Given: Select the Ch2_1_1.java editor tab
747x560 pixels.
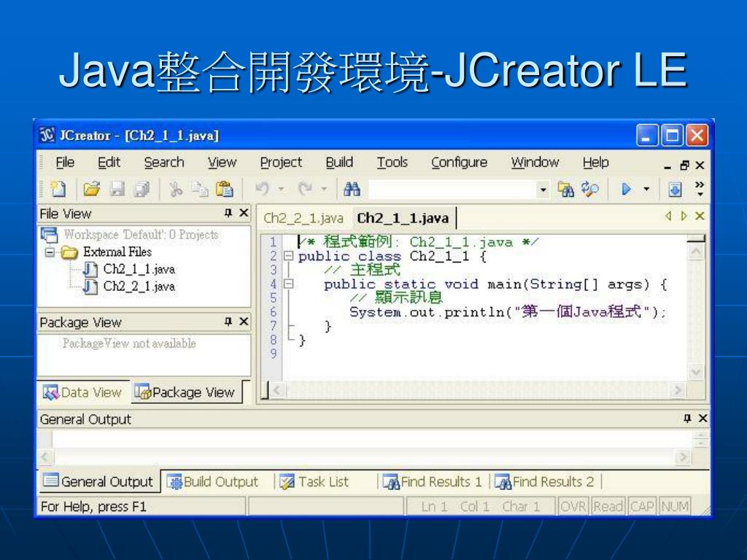Looking at the screenshot, I should pyautogui.click(x=403, y=218).
